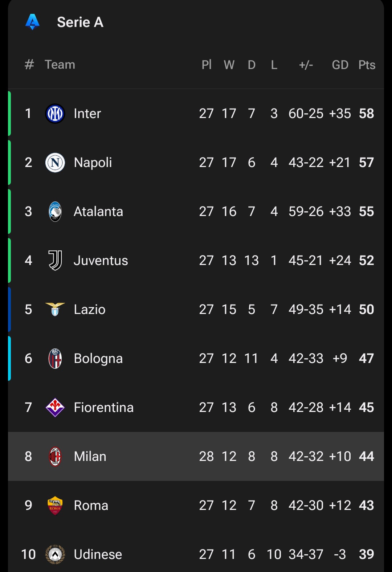392x572 pixels.
Task: Select the Atalanta club crest
Action: pyautogui.click(x=55, y=212)
